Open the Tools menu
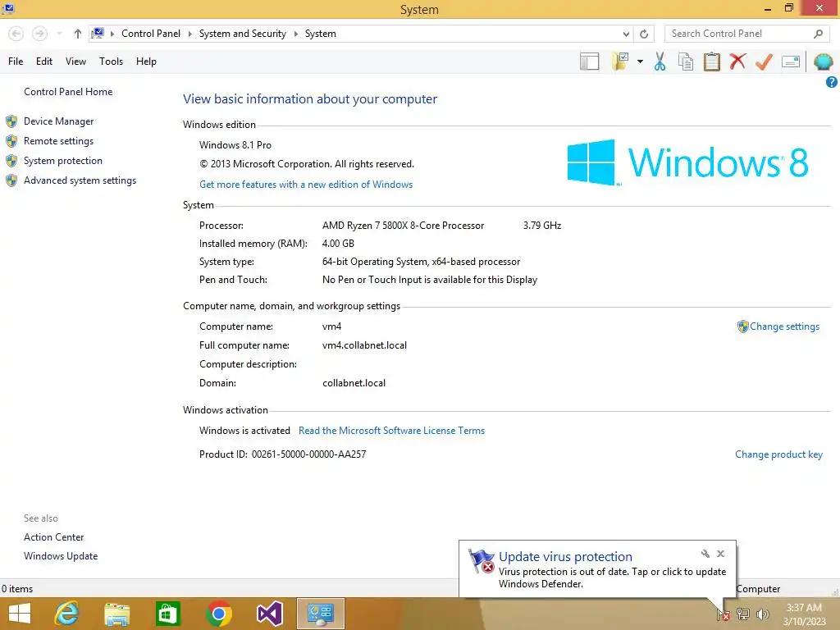Screen dimensions: 840x630 111,62
